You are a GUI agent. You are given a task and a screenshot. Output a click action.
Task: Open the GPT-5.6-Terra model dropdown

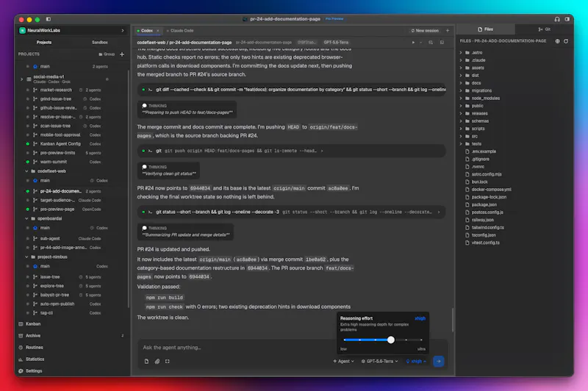point(379,362)
